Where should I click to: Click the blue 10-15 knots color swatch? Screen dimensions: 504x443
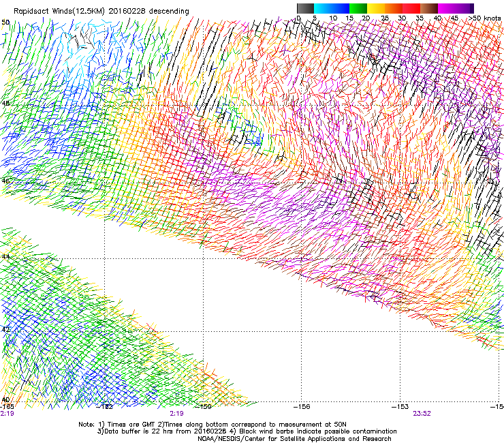[x=341, y=8]
